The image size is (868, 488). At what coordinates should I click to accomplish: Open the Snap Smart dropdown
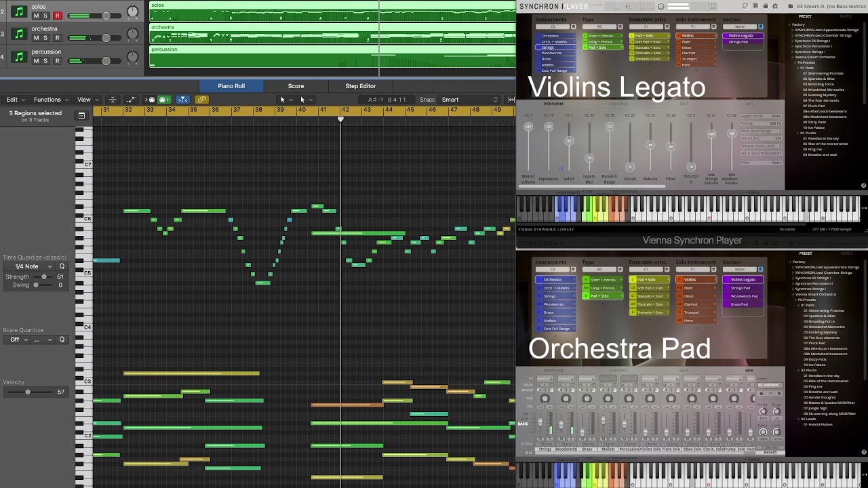[x=469, y=100]
